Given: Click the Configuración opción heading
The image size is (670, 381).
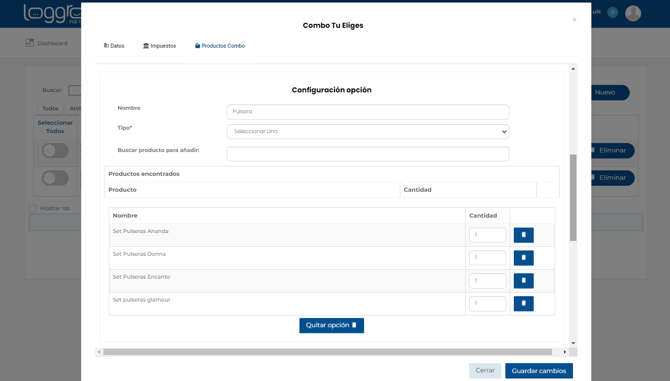Looking at the screenshot, I should (332, 90).
